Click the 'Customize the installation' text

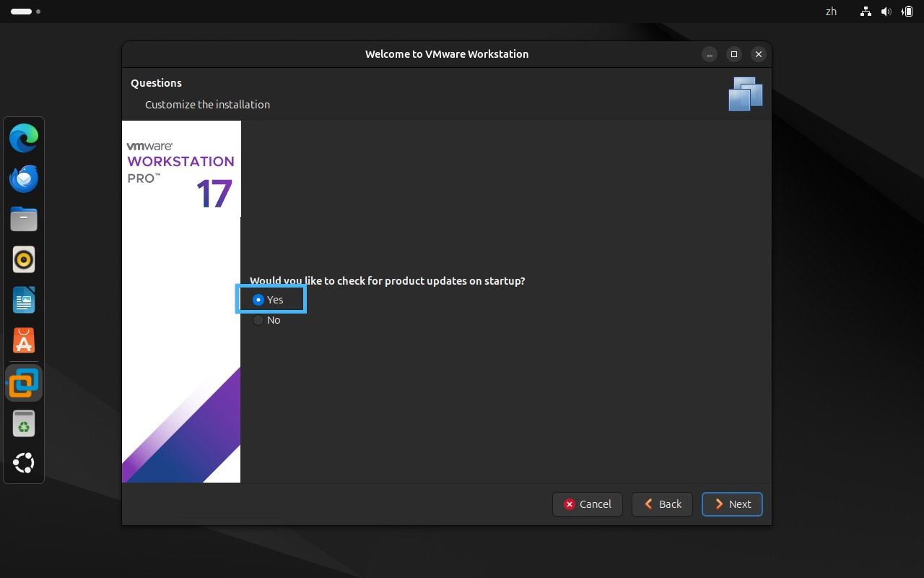coord(207,105)
